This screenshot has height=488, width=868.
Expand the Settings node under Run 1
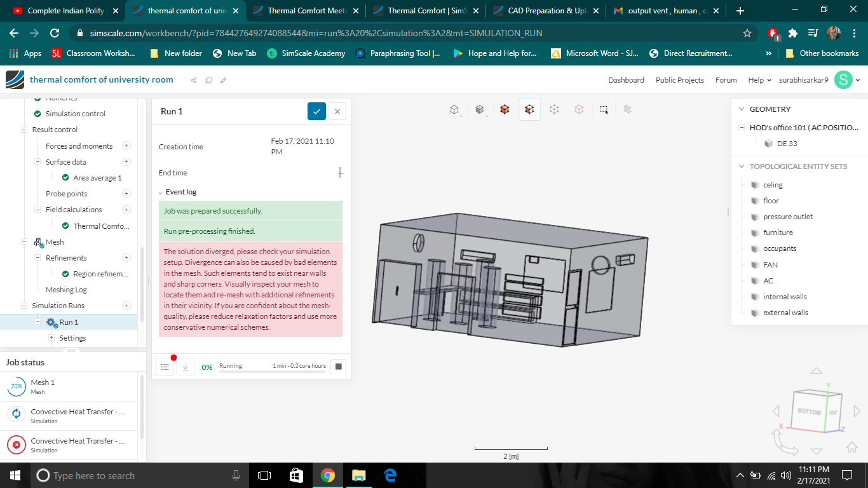[51, 338]
